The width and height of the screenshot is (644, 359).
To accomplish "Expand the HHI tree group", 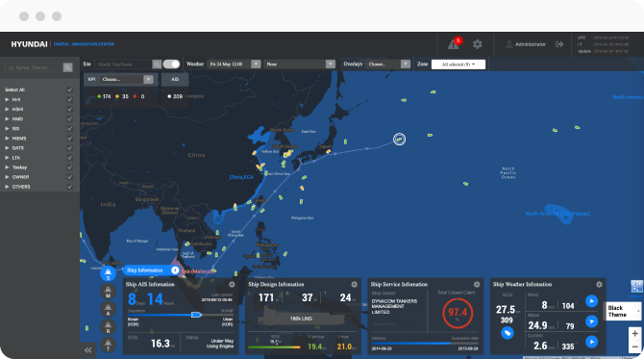I will coord(7,99).
